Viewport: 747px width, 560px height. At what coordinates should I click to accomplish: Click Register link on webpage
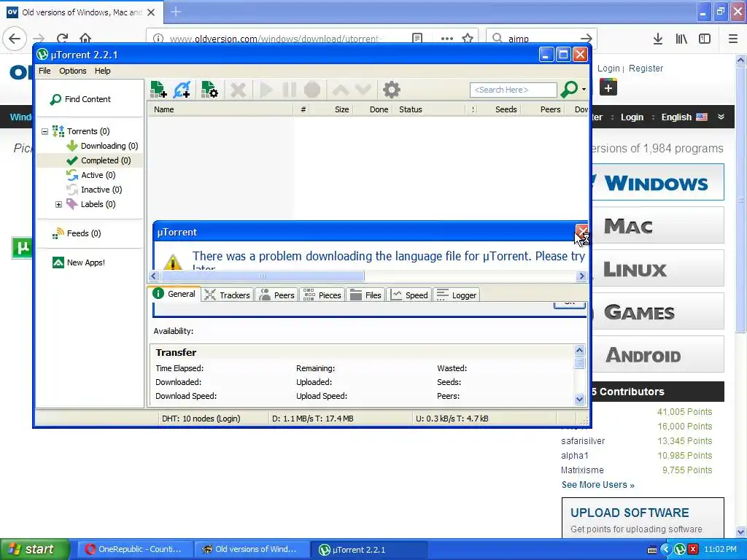pos(646,68)
